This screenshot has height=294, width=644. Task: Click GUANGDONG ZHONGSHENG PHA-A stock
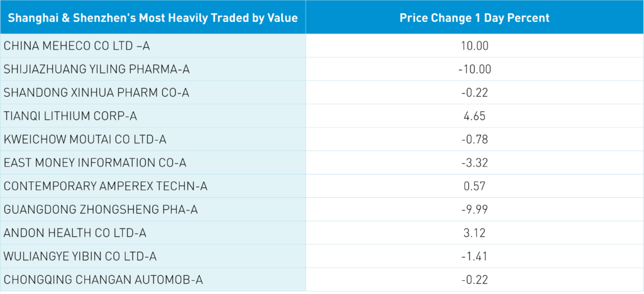click(101, 209)
